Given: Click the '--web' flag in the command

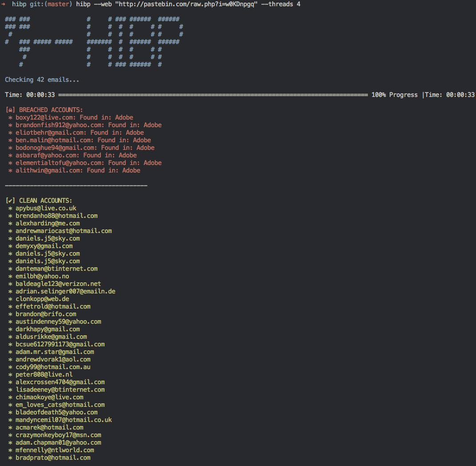Looking at the screenshot, I should coord(103,4).
